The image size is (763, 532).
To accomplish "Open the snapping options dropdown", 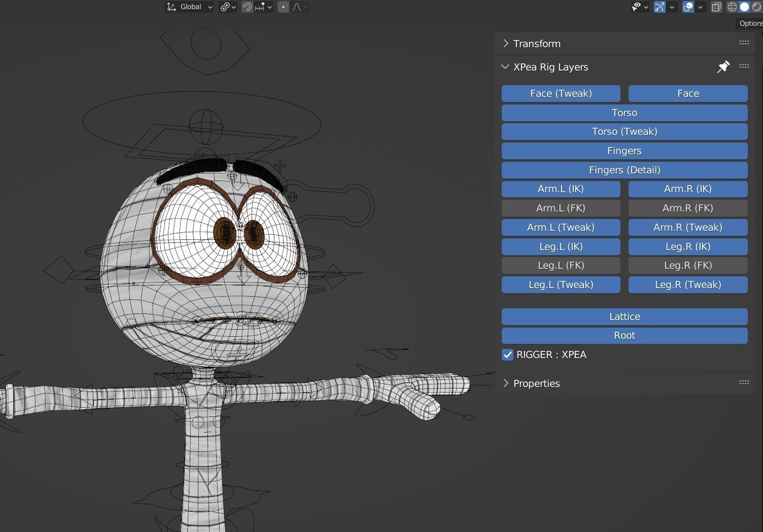I will point(269,7).
